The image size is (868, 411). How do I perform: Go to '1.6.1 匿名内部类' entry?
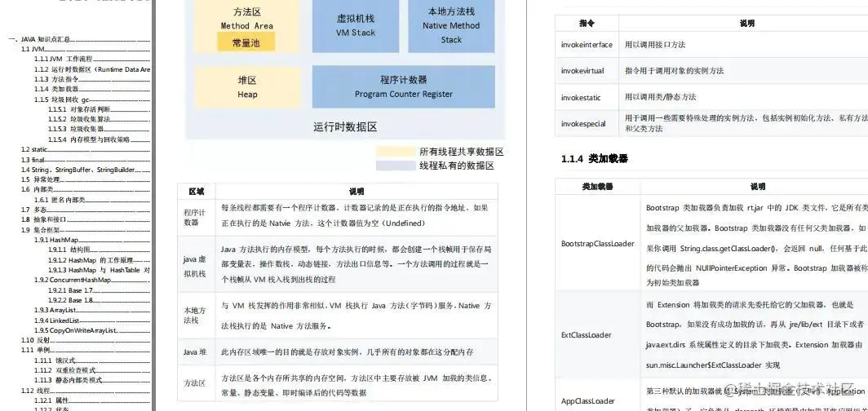tap(92, 200)
